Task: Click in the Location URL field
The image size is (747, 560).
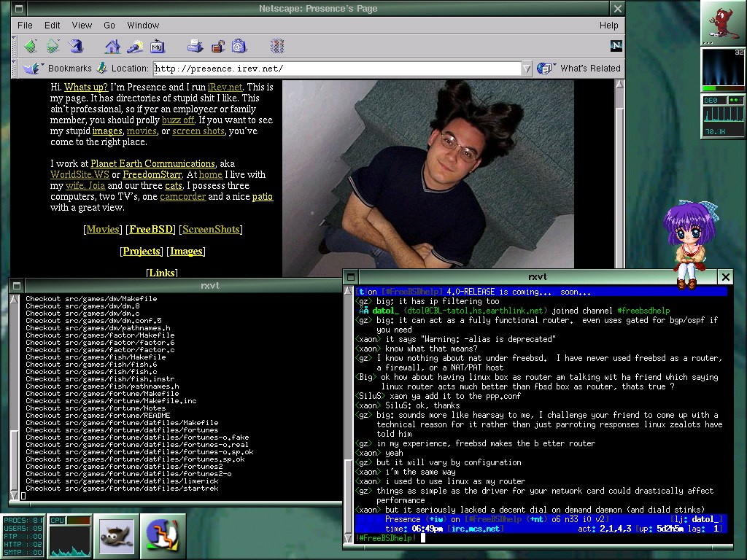Action: 336,69
